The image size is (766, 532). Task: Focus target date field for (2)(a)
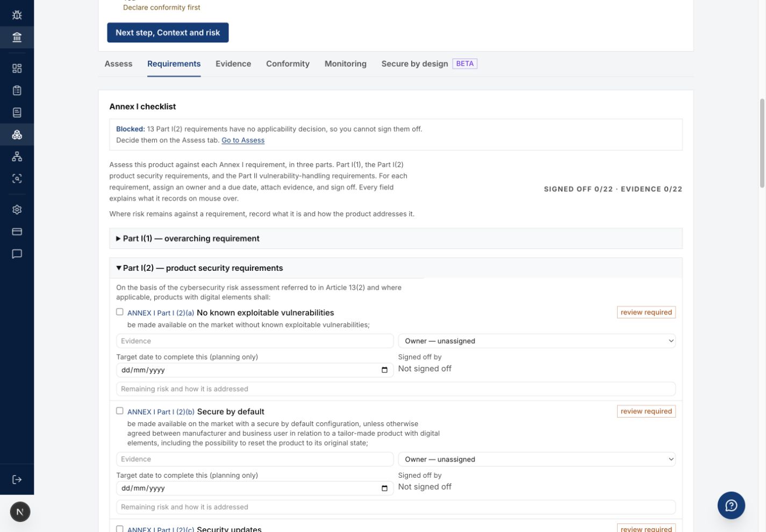(x=255, y=370)
